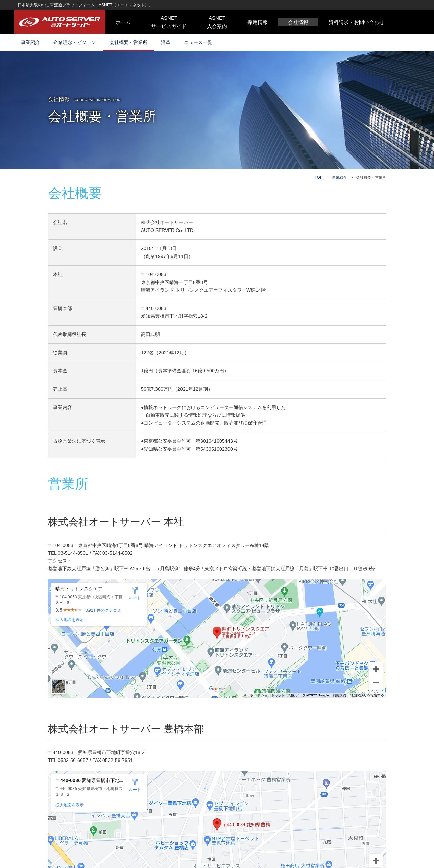The height and width of the screenshot is (868, 434).
Task: Click the Auto Server logo
Action: tap(60, 22)
